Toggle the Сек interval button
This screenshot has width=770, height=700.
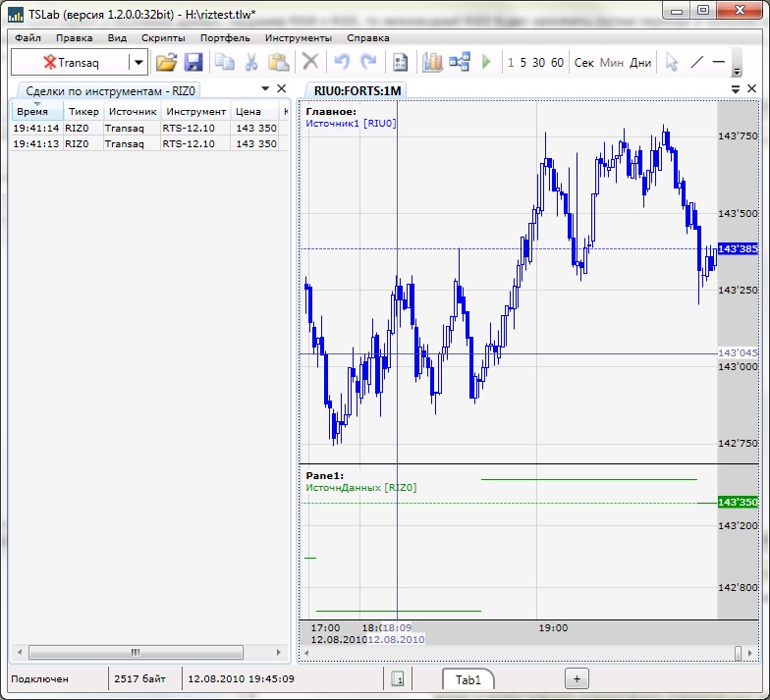583,62
